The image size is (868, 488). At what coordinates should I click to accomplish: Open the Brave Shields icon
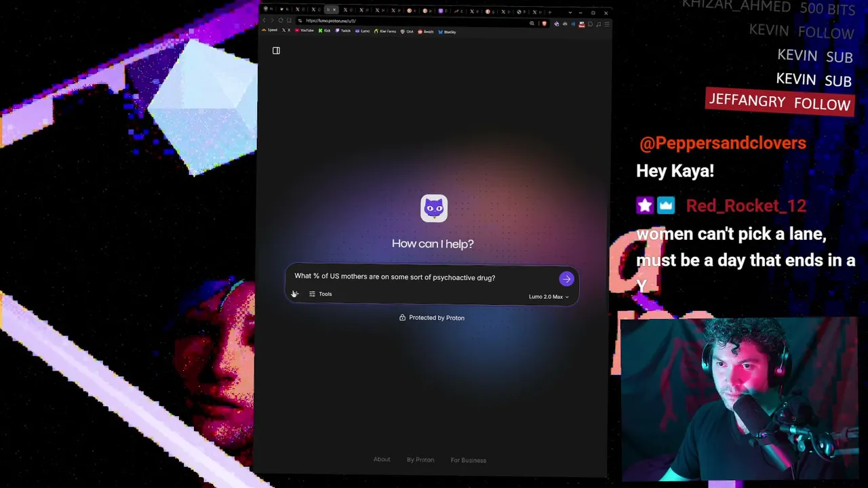pyautogui.click(x=544, y=24)
